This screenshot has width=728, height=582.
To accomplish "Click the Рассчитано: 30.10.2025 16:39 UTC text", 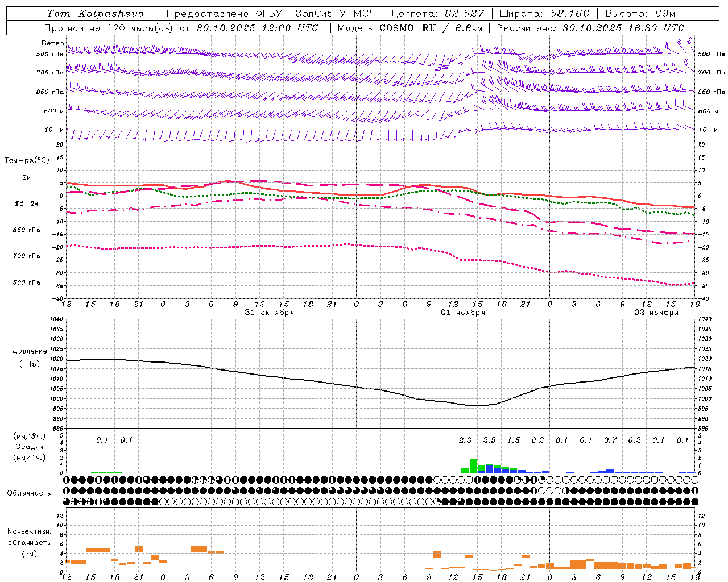I will coord(590,28).
